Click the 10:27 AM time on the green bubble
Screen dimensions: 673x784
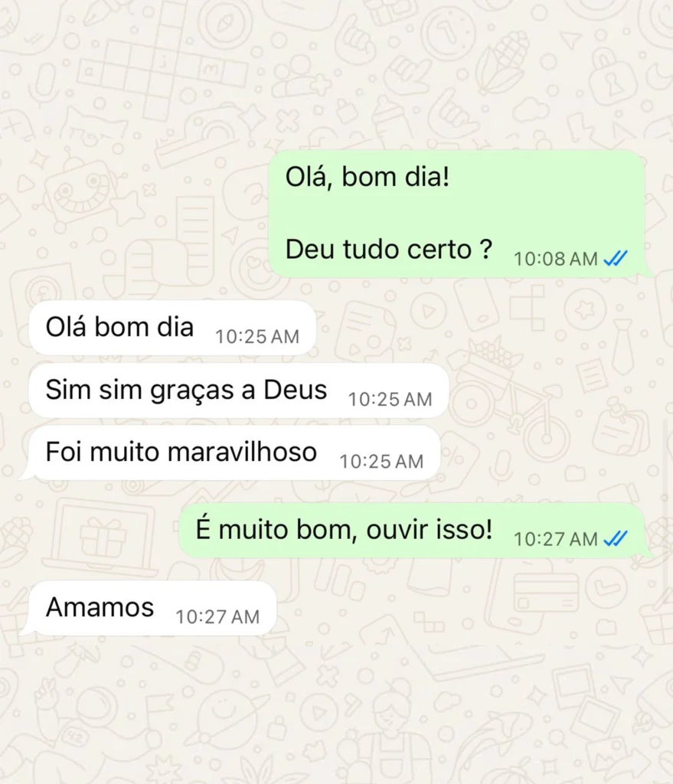tap(556, 539)
